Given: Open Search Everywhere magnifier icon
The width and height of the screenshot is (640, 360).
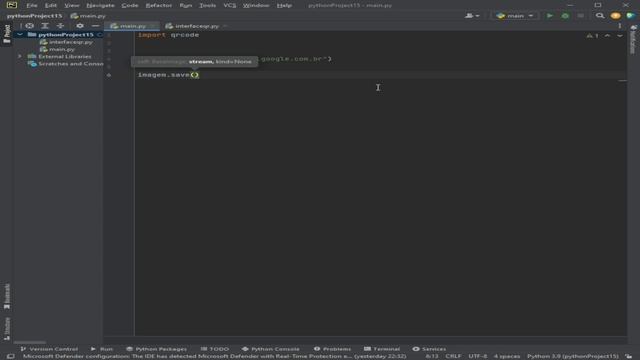Looking at the screenshot, I should (600, 16).
